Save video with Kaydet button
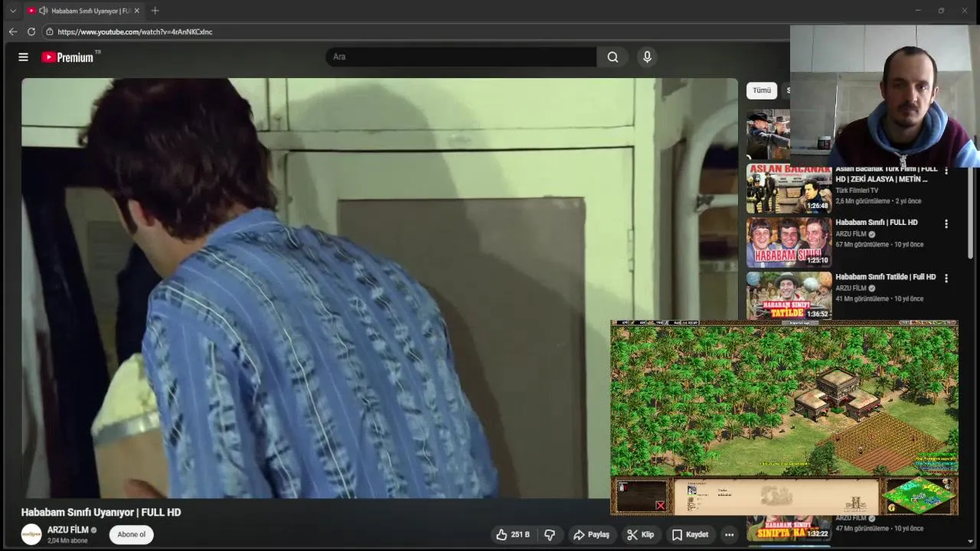 (x=690, y=534)
